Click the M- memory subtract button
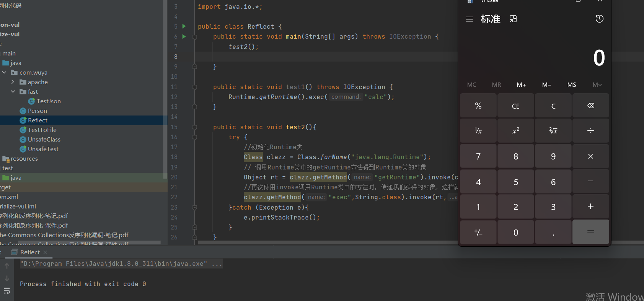This screenshot has width=644, height=301. point(546,85)
